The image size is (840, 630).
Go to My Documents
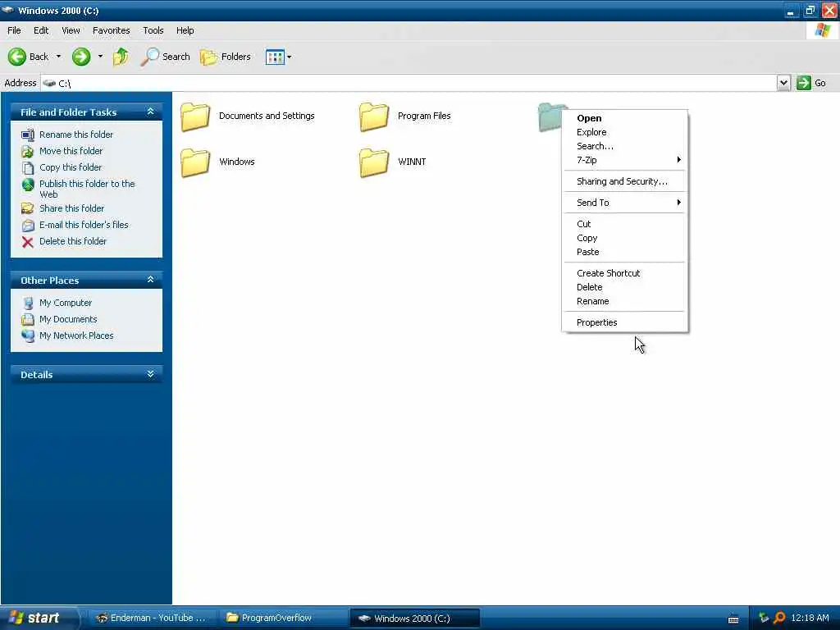[x=68, y=319]
